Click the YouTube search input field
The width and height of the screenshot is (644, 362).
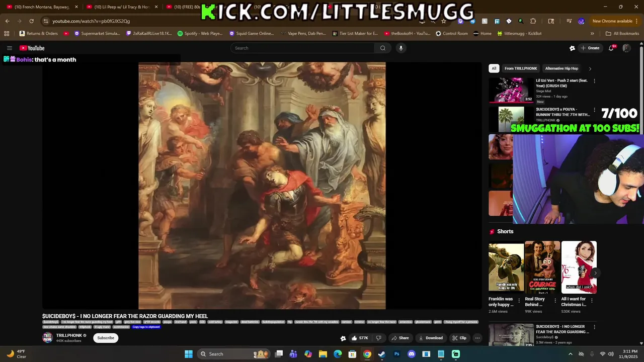[x=302, y=48]
